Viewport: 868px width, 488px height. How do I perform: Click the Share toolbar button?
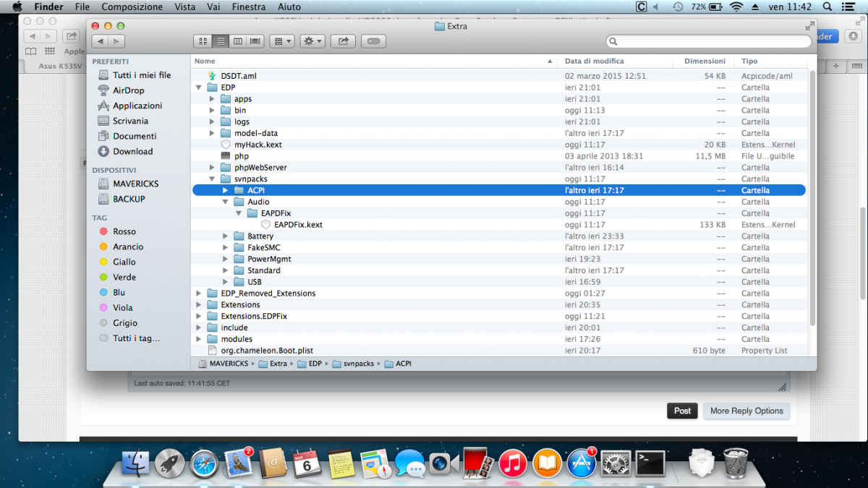click(x=343, y=41)
